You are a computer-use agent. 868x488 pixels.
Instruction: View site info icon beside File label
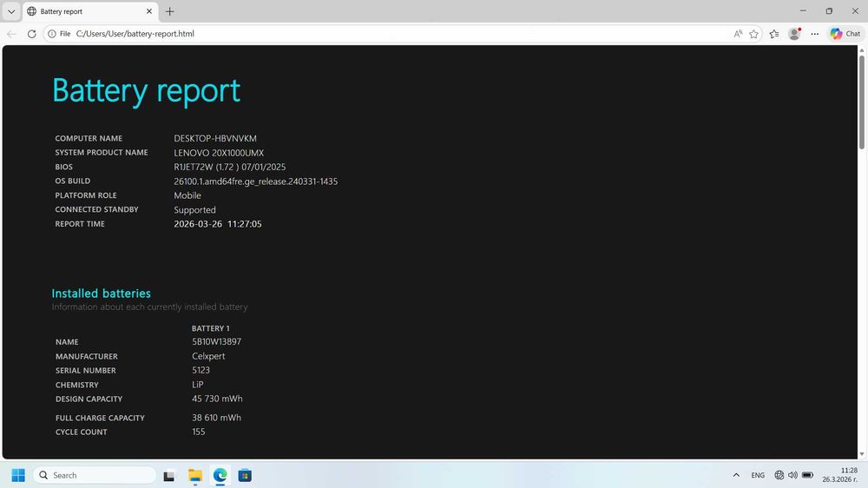pyautogui.click(x=52, y=34)
